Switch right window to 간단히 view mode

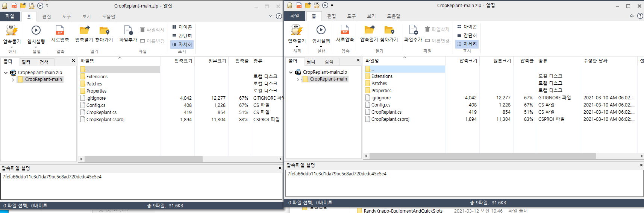[x=467, y=35]
